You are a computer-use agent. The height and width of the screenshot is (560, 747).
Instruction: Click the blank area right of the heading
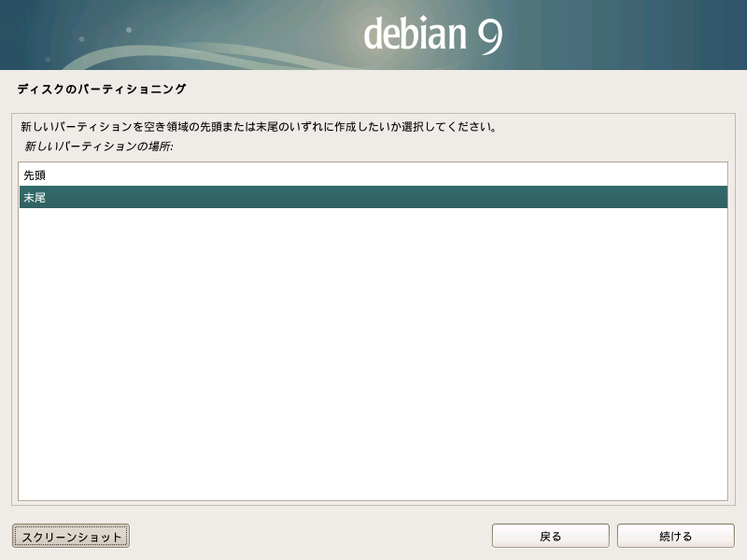point(467,90)
